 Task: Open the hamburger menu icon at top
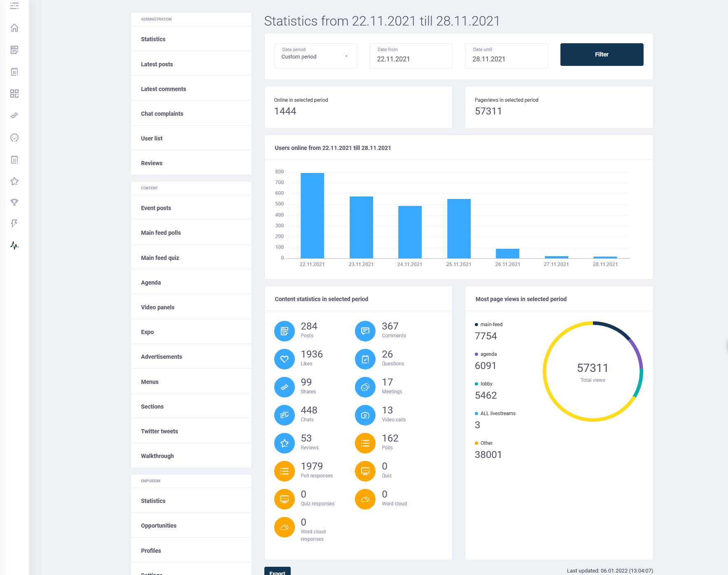14,6
